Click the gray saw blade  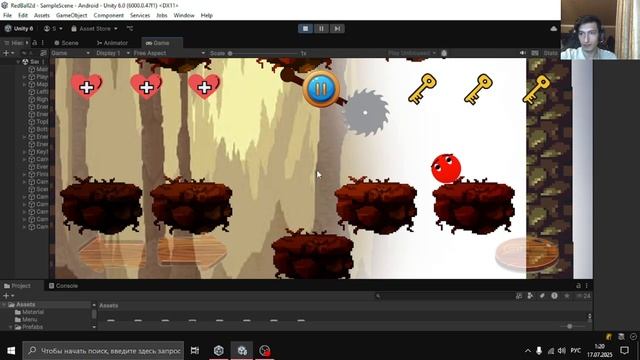(366, 113)
